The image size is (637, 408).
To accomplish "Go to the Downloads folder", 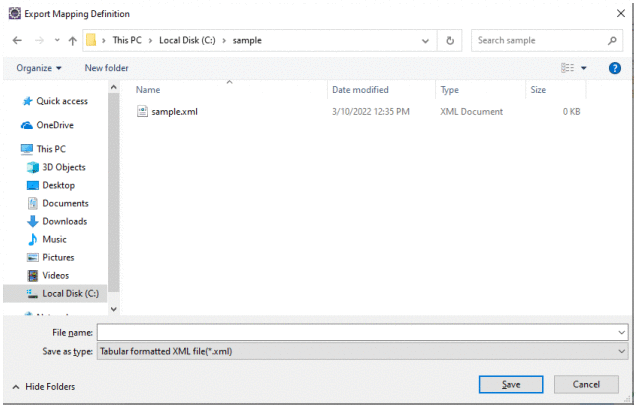I will coord(64,221).
